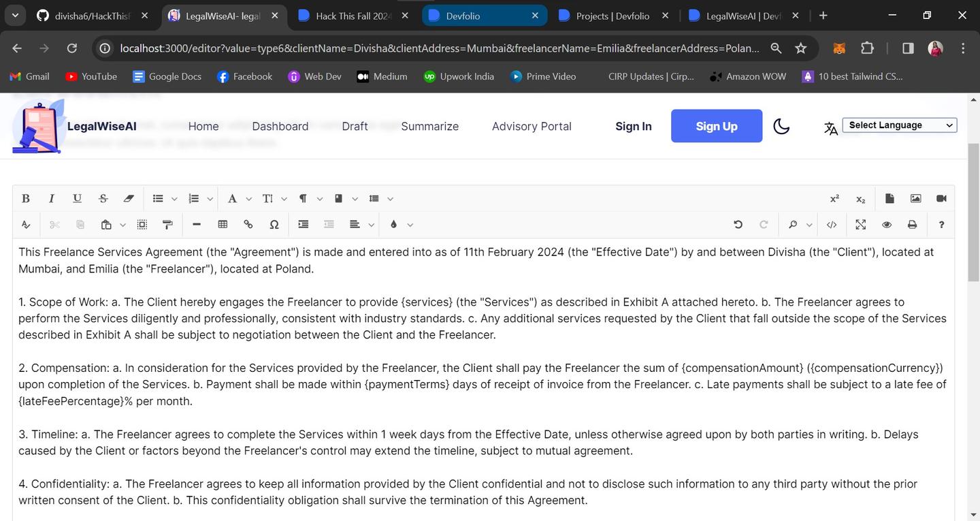Image resolution: width=980 pixels, height=521 pixels.
Task: Toggle strikethrough formatting in editor toolbar
Action: click(103, 198)
